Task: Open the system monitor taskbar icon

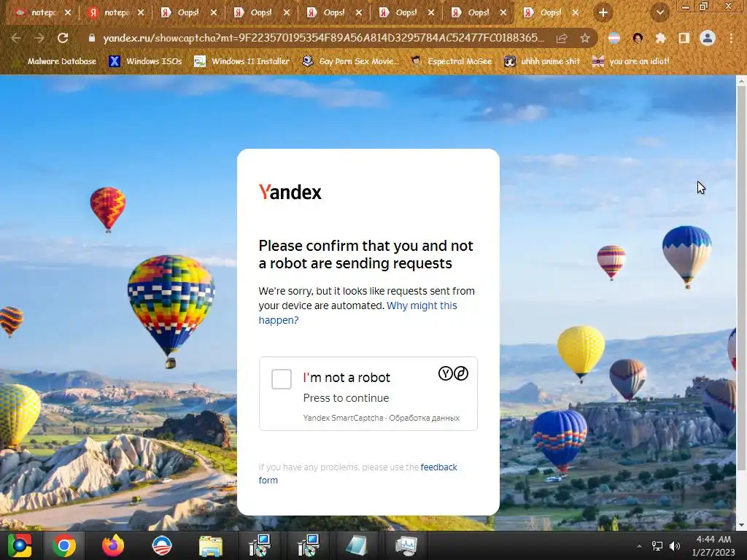Action: pyautogui.click(x=406, y=545)
